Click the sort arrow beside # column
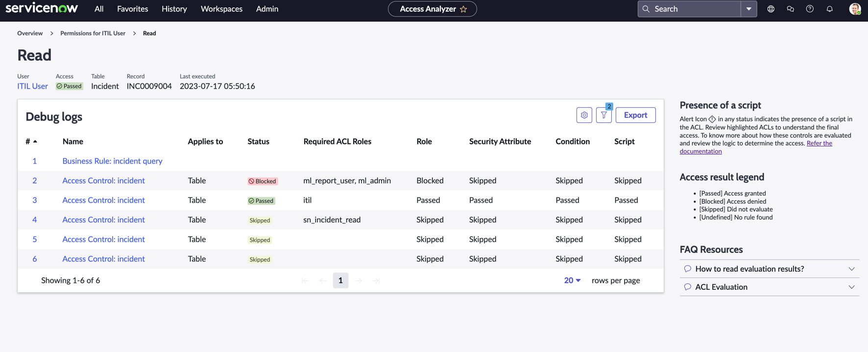868x352 pixels. click(35, 141)
